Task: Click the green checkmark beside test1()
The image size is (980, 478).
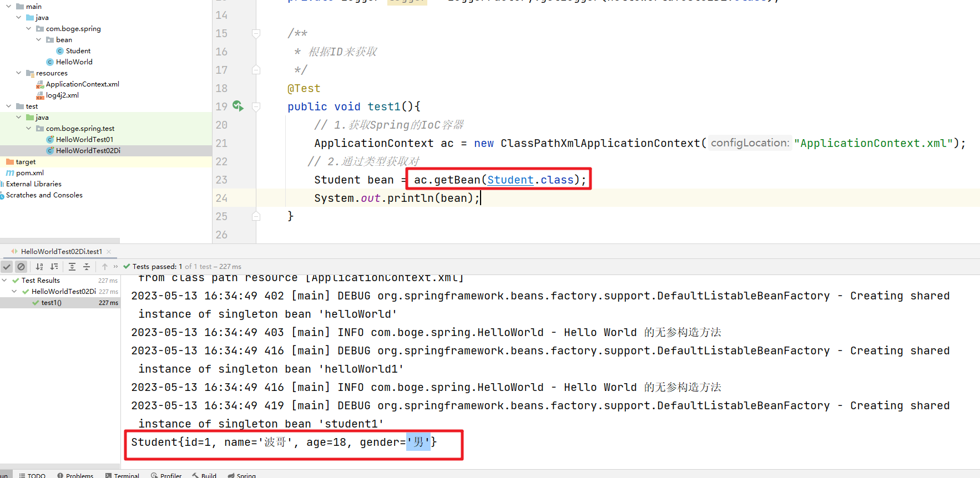Action: point(36,303)
